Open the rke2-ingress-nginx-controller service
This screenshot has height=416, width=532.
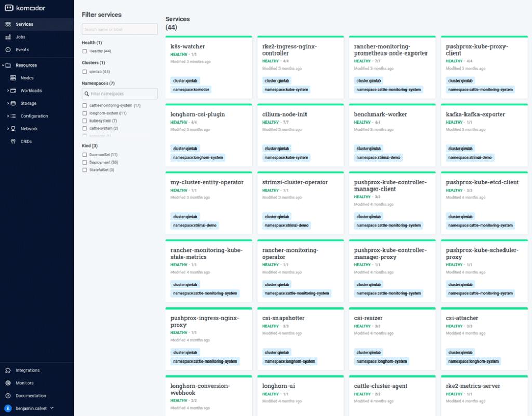301,67
